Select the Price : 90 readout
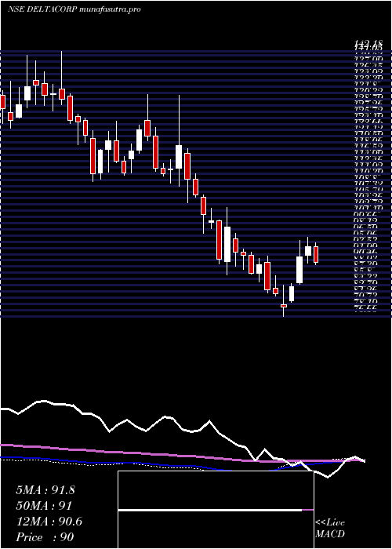Screen dimensions: 392x549 (x=45, y=537)
